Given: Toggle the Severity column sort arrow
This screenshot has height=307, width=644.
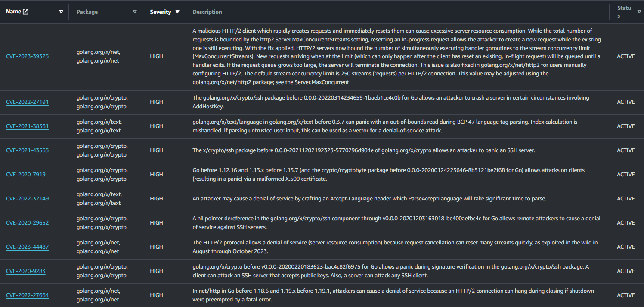Looking at the screenshot, I should coord(177,12).
